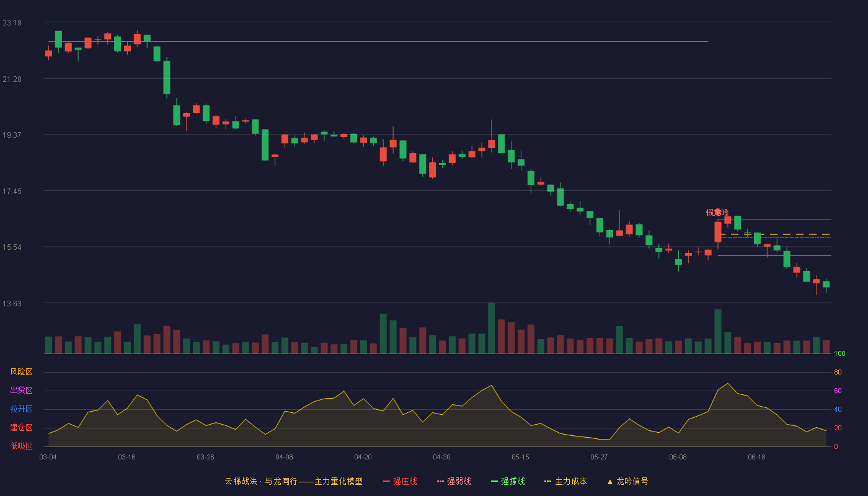Click the 强撑线 green line legend marker
Viewport: 868px width, 496px height.
pos(494,481)
